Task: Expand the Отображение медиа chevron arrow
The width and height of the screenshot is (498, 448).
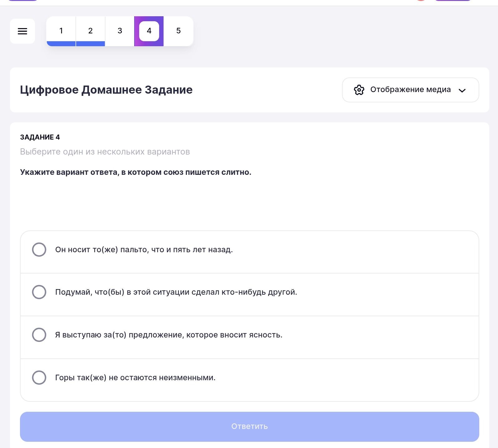Action: (x=462, y=91)
